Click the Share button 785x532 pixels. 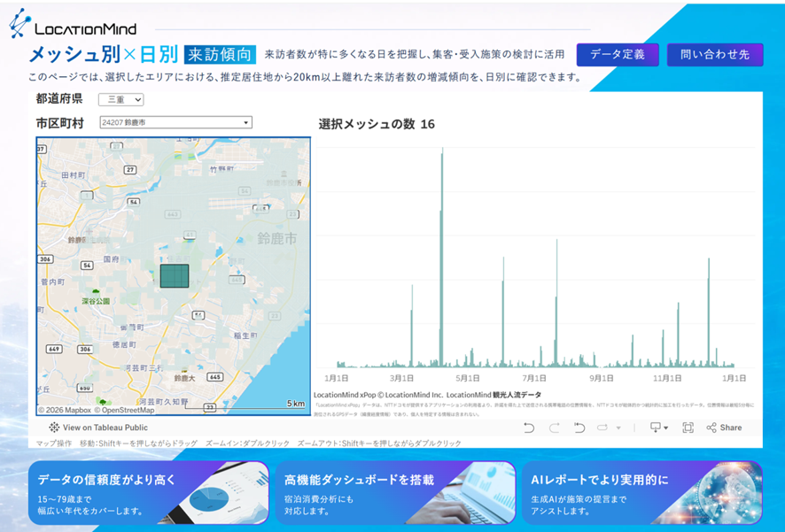pyautogui.click(x=724, y=428)
